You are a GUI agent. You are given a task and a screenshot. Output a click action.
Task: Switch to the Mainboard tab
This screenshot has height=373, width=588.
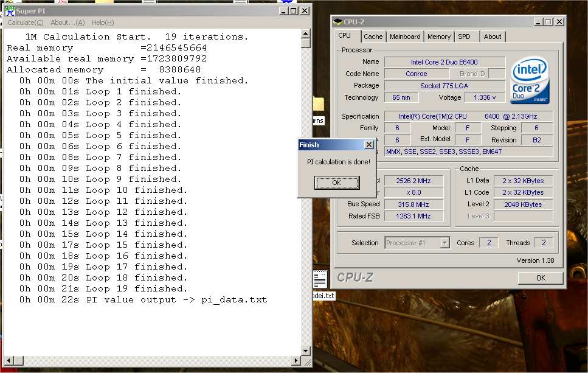tap(405, 37)
